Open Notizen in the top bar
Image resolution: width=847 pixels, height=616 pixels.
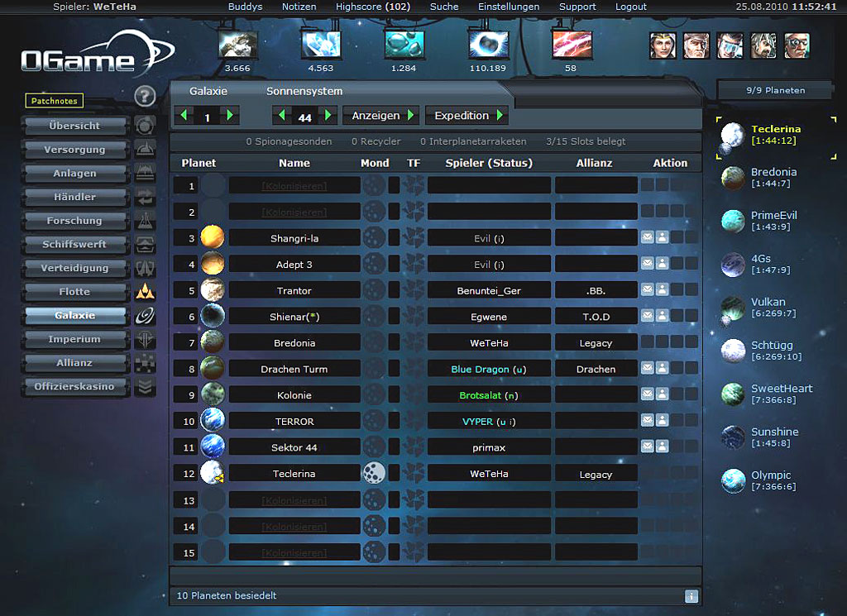299,7
